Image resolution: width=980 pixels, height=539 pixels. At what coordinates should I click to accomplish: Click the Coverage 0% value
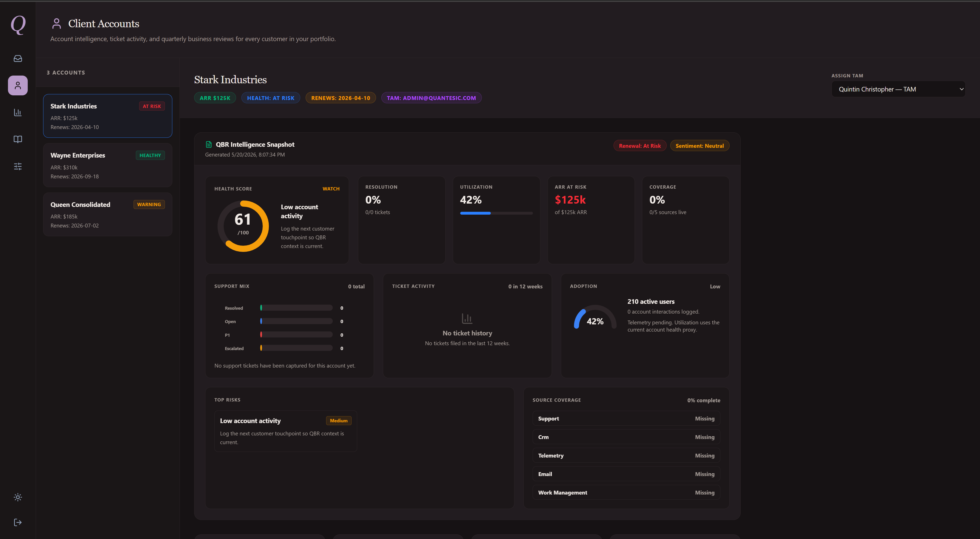click(x=657, y=200)
